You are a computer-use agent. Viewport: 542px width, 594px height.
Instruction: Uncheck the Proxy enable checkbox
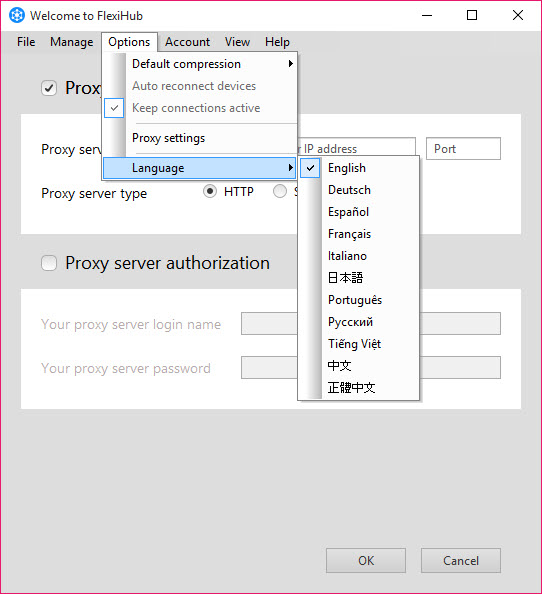click(x=49, y=88)
